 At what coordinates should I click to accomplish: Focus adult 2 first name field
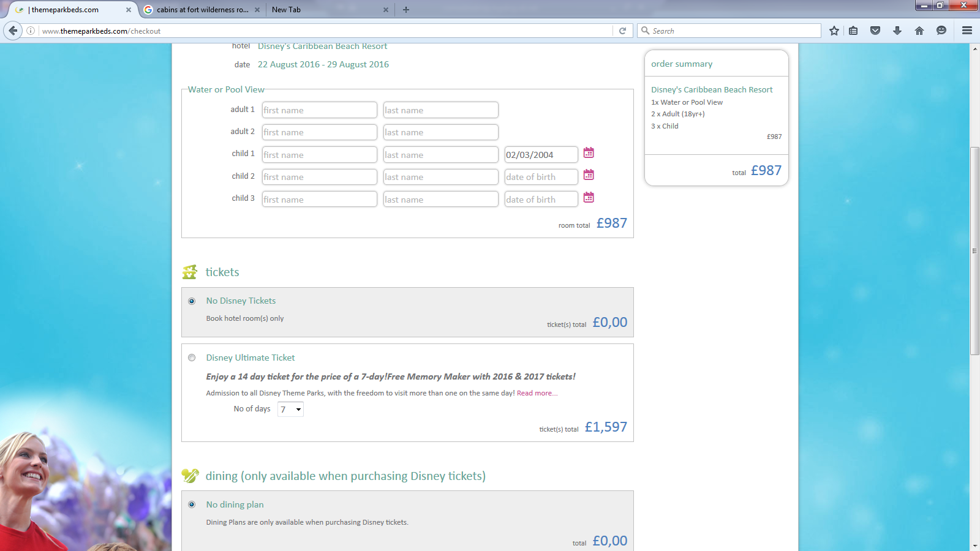[319, 132]
